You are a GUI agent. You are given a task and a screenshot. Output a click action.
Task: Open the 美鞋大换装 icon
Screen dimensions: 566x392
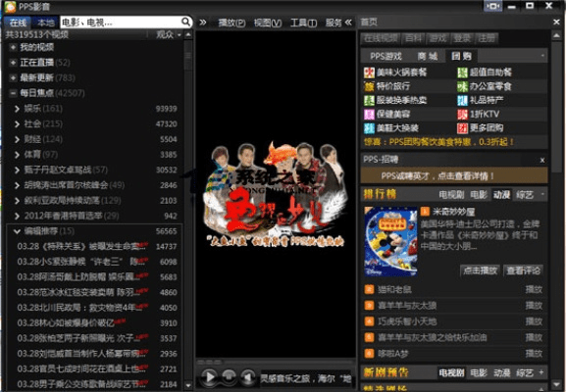(369, 128)
